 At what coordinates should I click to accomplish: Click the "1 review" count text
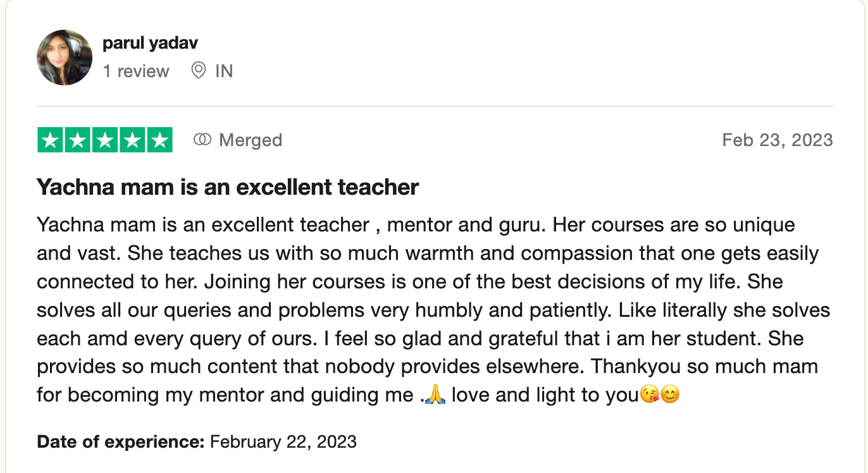pyautogui.click(x=136, y=71)
